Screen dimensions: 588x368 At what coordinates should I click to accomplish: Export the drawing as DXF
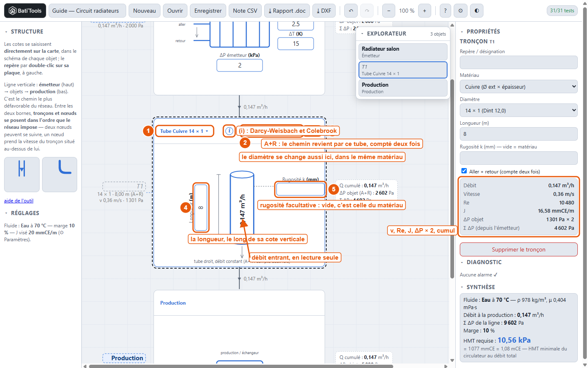(x=324, y=11)
